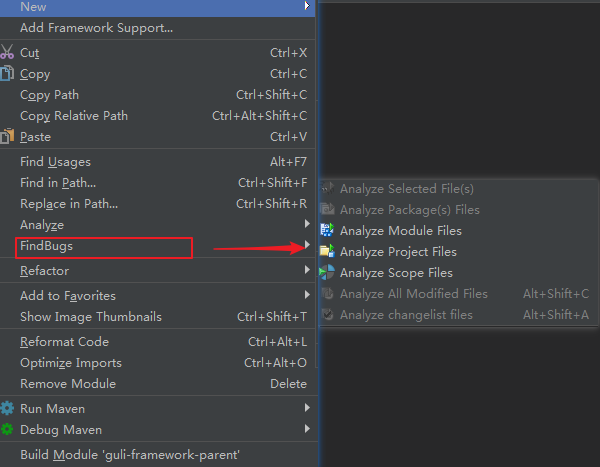Click the Delete shortcut label
Viewport: 600px width, 467px height.
(289, 384)
